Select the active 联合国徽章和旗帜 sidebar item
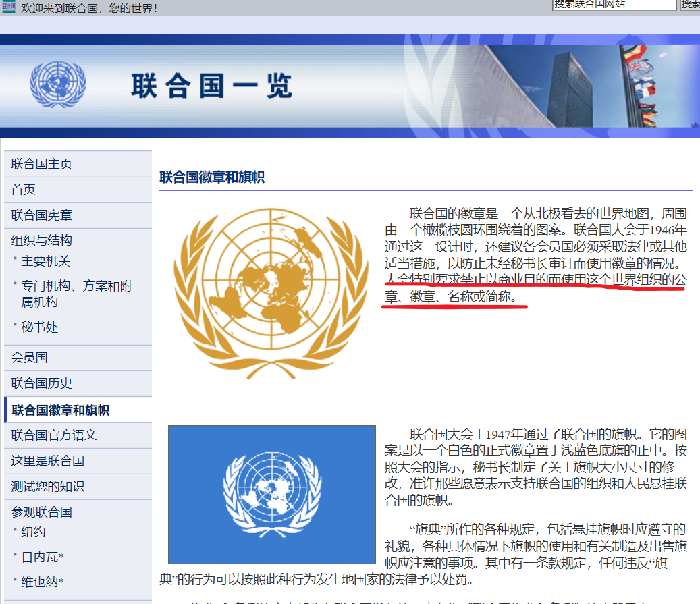This screenshot has height=604, width=700. (x=60, y=410)
